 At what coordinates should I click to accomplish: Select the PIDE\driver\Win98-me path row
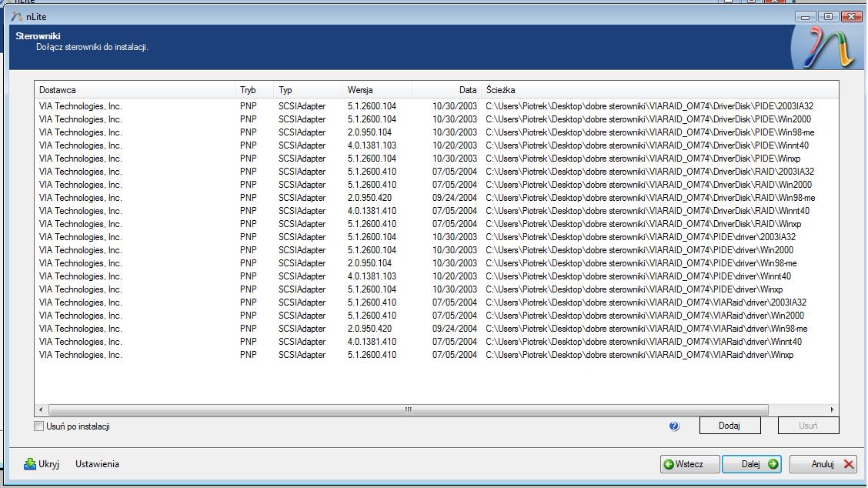coord(436,263)
